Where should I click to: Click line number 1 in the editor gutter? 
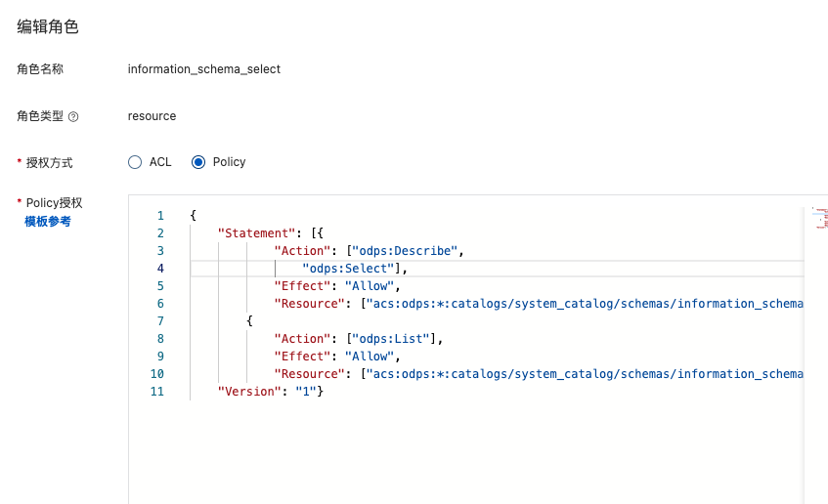click(x=160, y=216)
